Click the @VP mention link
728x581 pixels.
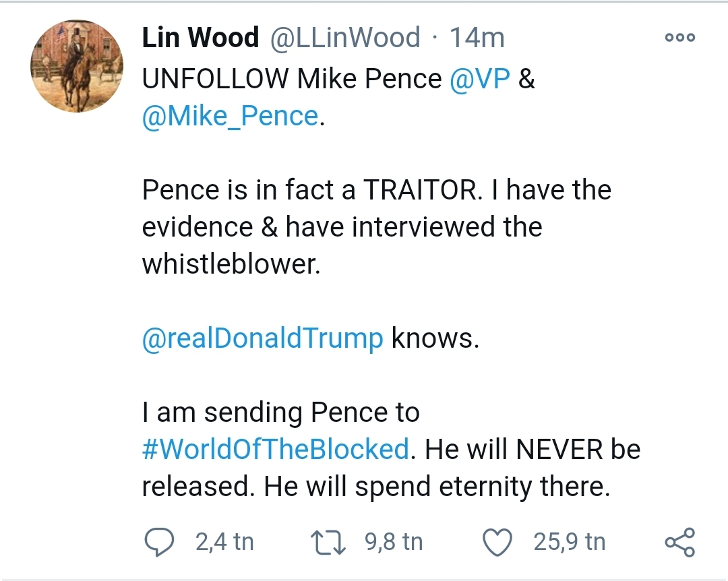click(480, 80)
